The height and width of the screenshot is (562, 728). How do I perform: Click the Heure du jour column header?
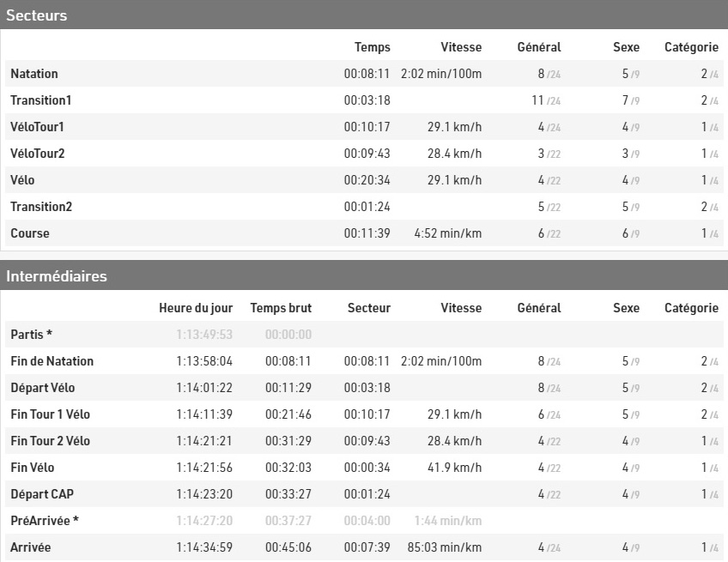pos(196,308)
